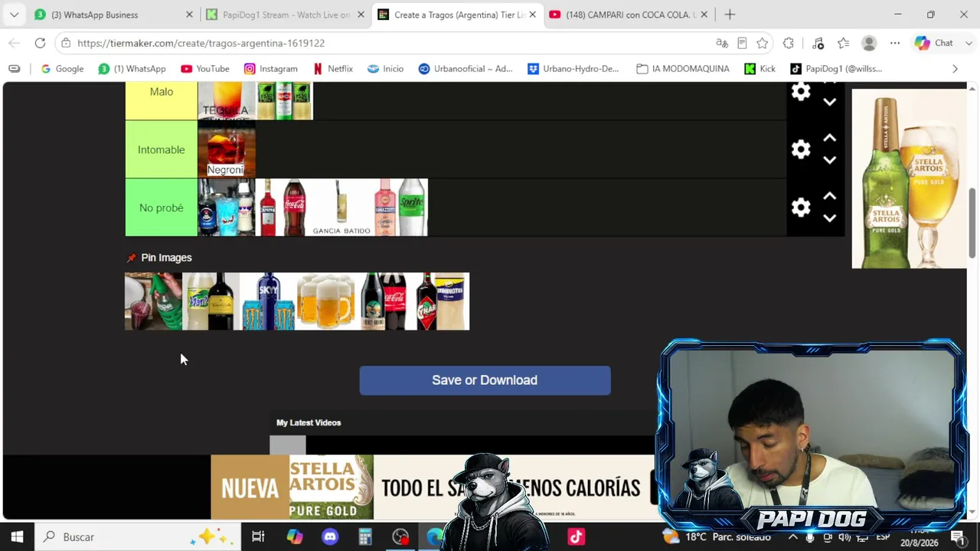Switch to the WhatsApp Business tab
980x551 pixels.
click(113, 15)
